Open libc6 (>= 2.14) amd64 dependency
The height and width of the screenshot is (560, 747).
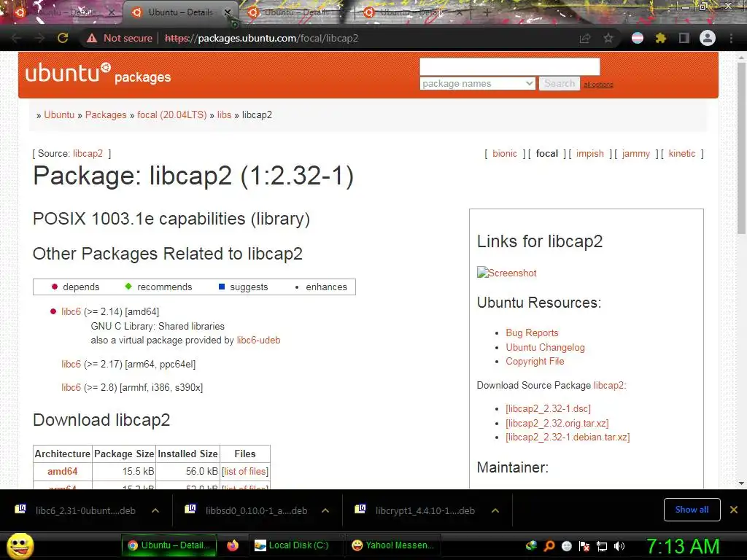(71, 311)
